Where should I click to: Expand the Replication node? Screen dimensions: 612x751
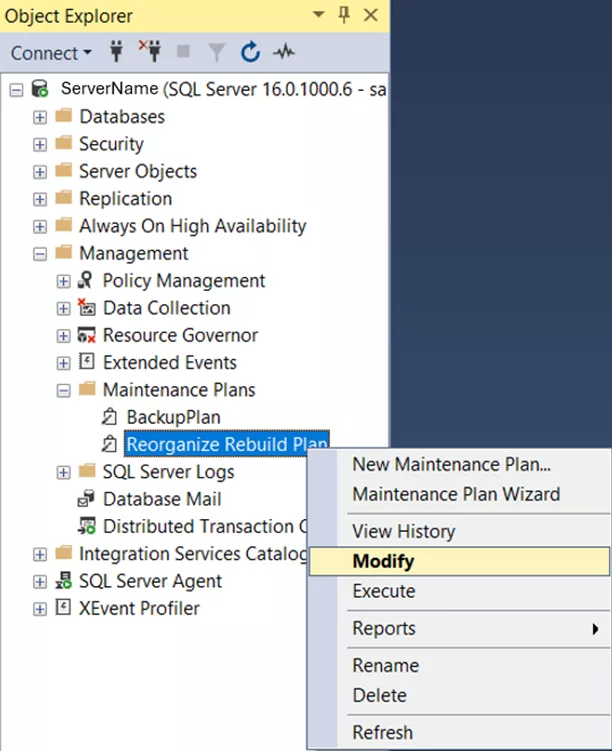coord(40,199)
